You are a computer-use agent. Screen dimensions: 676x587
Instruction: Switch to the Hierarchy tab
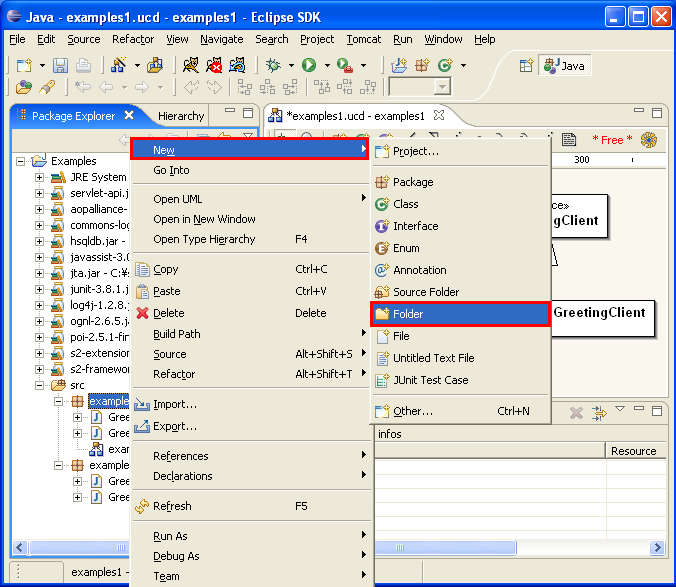[x=180, y=116]
